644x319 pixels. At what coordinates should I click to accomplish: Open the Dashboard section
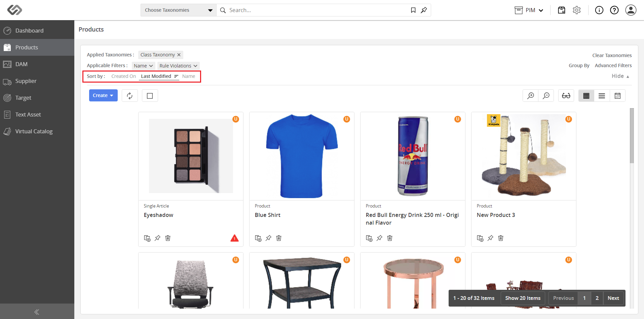pos(37,31)
